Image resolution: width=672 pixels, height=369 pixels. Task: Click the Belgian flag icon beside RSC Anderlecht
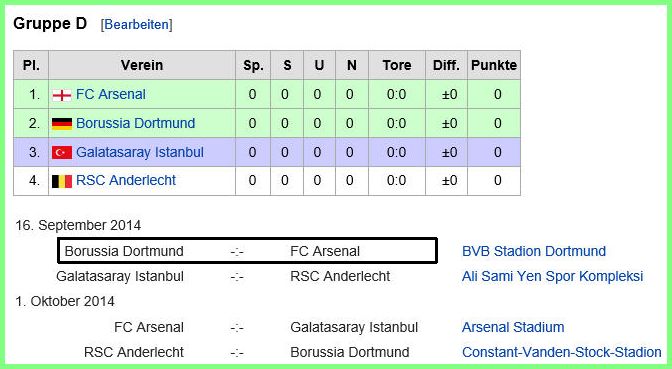pyautogui.click(x=62, y=181)
